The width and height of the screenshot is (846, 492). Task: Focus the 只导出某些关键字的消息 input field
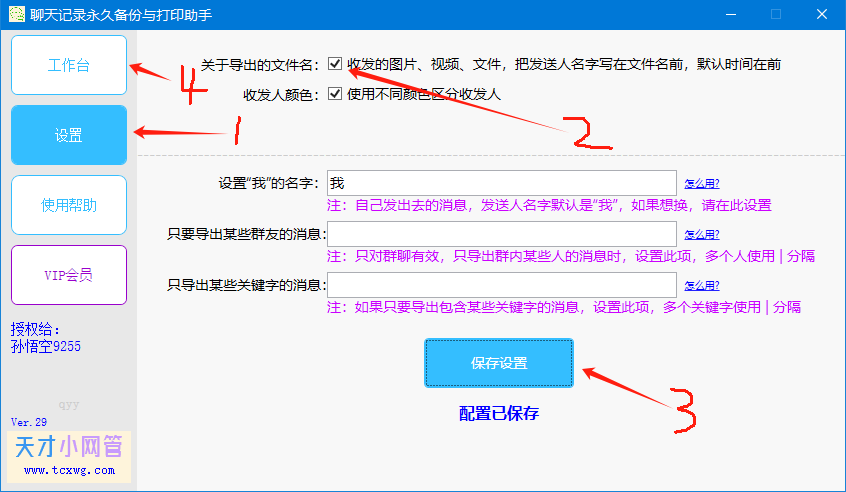[502, 285]
